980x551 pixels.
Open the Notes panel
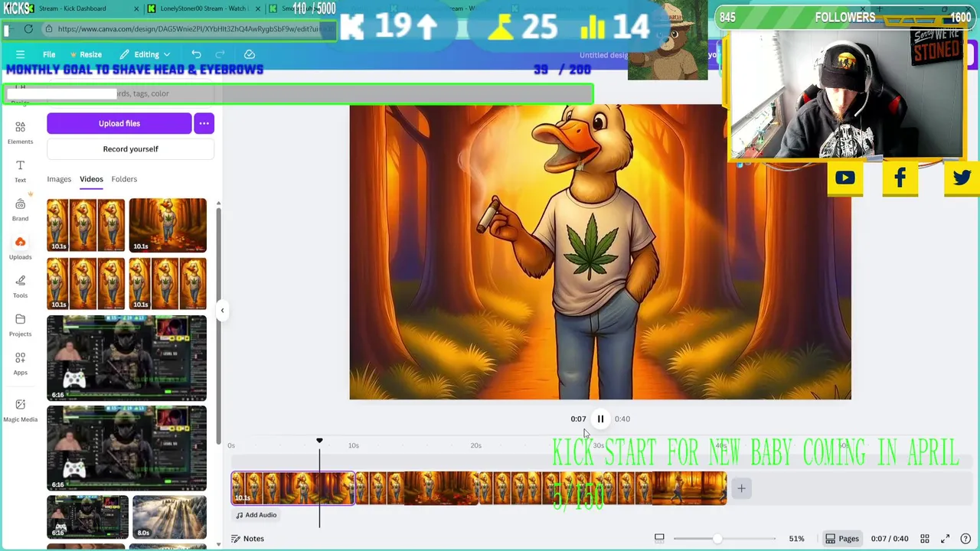coord(248,539)
